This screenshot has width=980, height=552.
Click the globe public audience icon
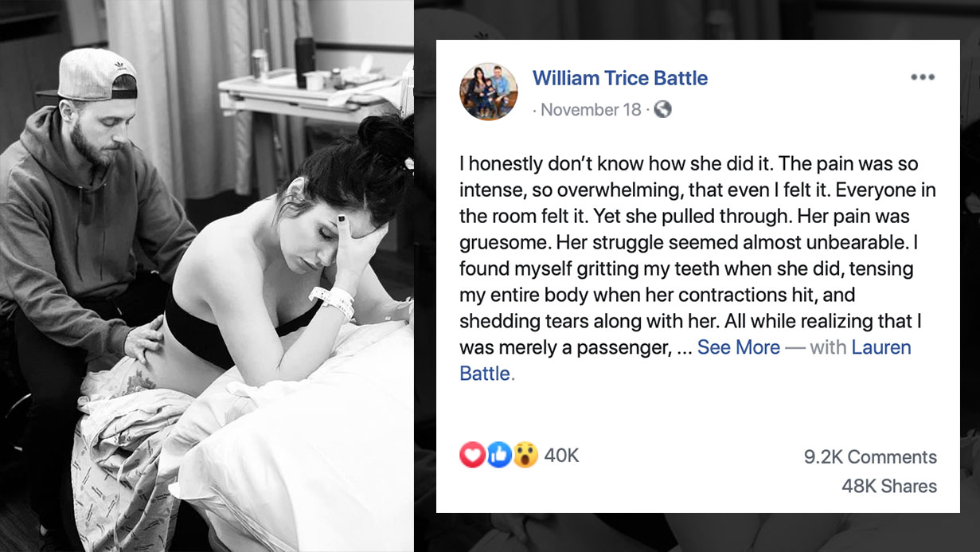pyautogui.click(x=663, y=109)
